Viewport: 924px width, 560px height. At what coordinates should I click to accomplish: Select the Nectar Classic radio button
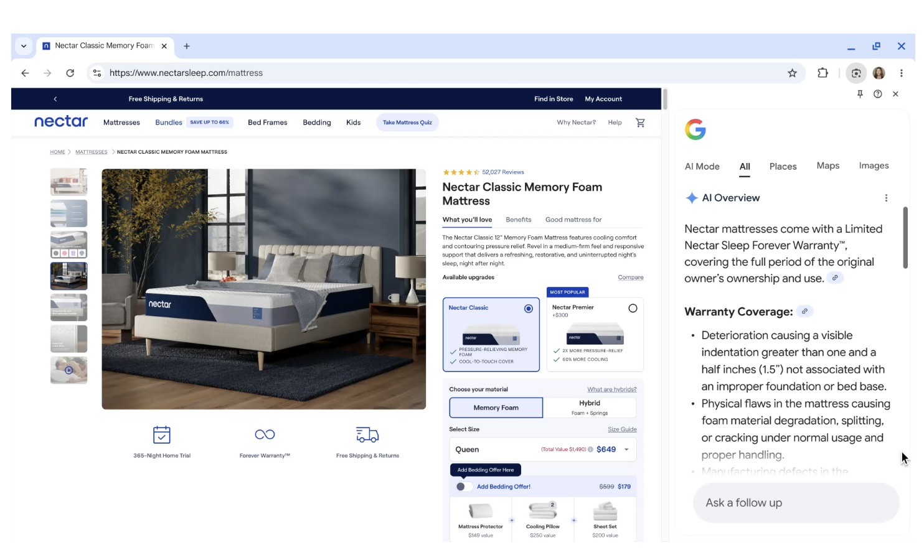click(528, 309)
